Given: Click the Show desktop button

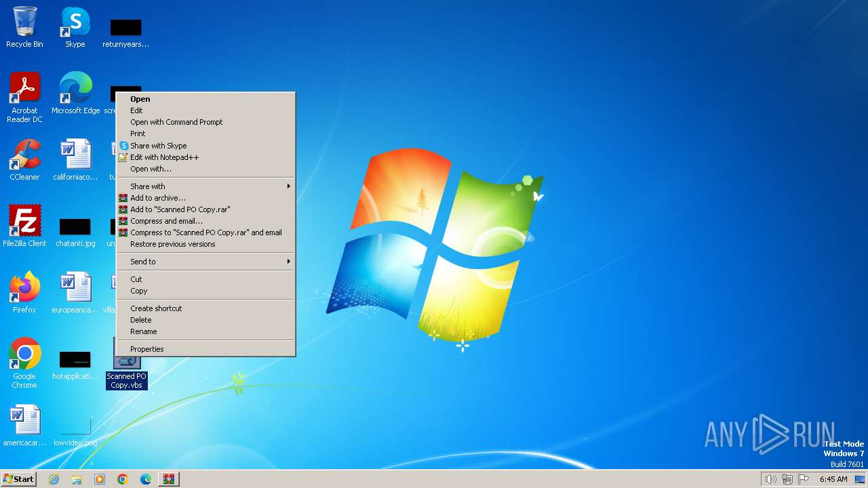Looking at the screenshot, I should [861, 479].
